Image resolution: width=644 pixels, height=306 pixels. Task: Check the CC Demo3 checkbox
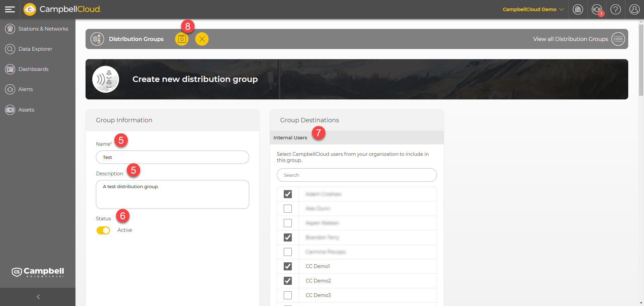[x=288, y=295]
